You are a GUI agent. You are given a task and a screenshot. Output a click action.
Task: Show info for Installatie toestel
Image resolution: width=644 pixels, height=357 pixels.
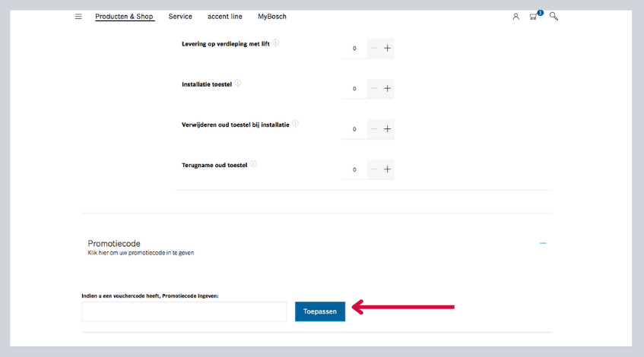click(x=238, y=83)
